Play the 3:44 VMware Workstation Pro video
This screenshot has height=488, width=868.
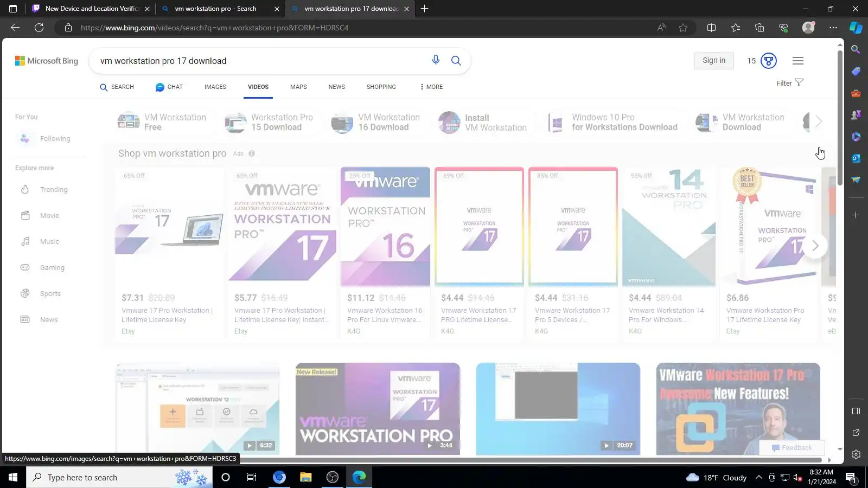(378, 409)
